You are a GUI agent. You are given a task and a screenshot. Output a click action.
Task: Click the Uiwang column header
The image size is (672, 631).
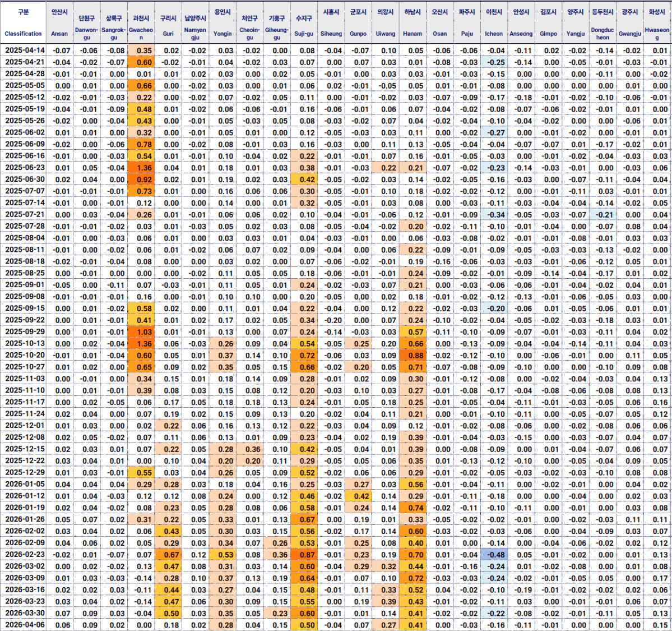[x=385, y=22]
